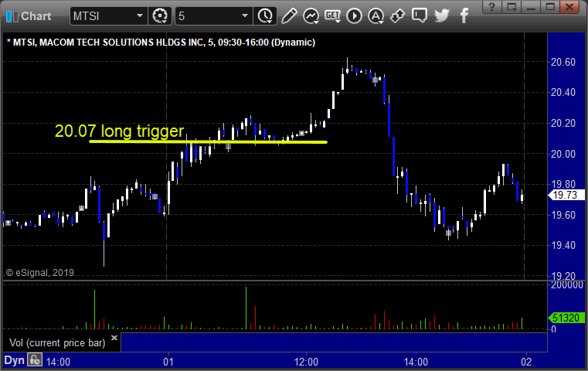The height and width of the screenshot is (371, 588).
Task: Click the '20.07 long trigger' text annotation
Action: tap(119, 131)
